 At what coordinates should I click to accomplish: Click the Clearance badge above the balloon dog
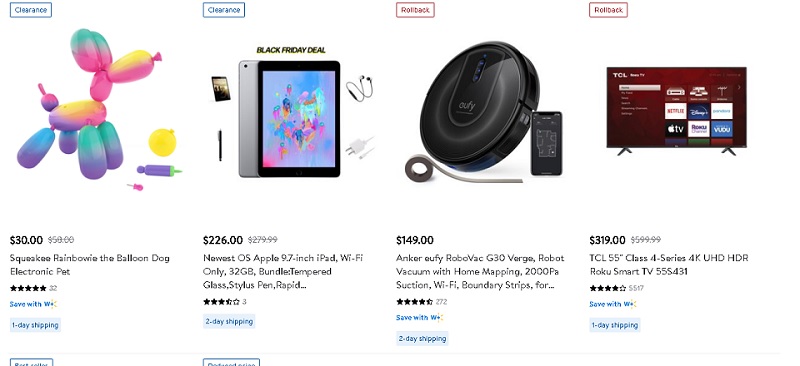(x=31, y=10)
